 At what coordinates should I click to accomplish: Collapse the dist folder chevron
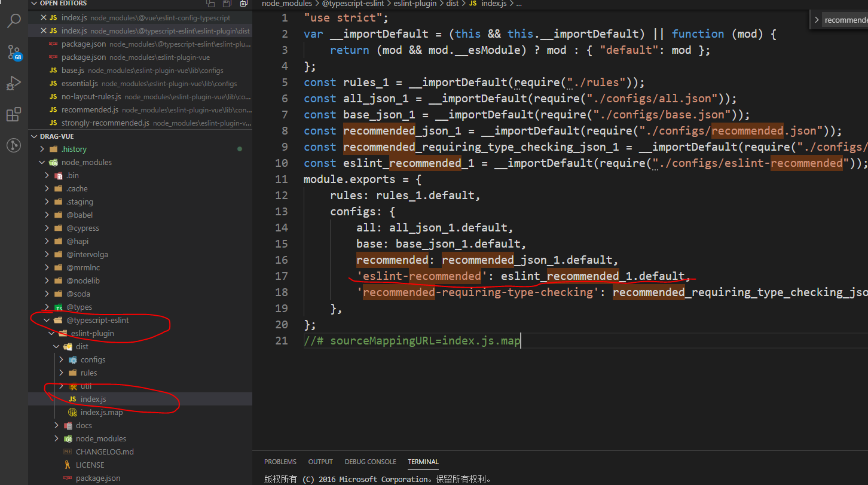57,346
